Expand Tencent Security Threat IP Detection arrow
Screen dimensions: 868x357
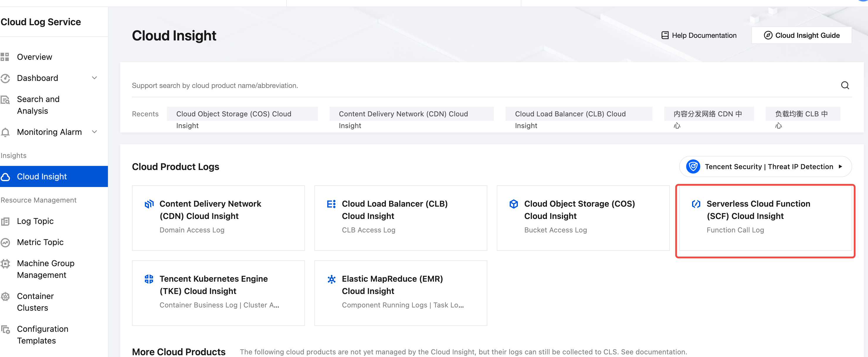pyautogui.click(x=840, y=166)
